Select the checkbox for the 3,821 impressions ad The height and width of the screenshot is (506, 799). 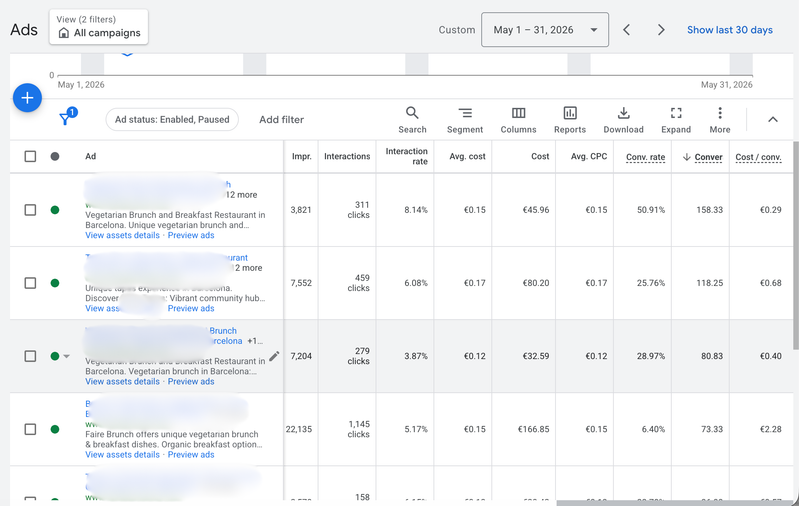pos(31,210)
